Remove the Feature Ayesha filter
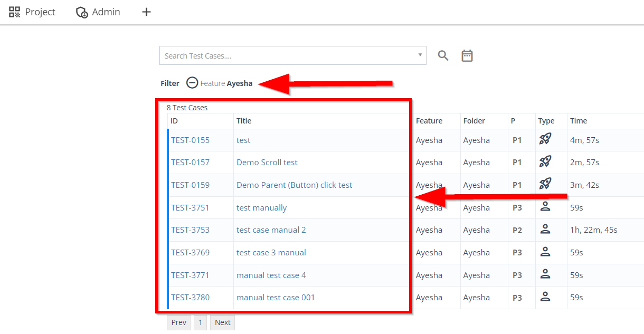Image resolution: width=644 pixels, height=334 pixels. [192, 83]
